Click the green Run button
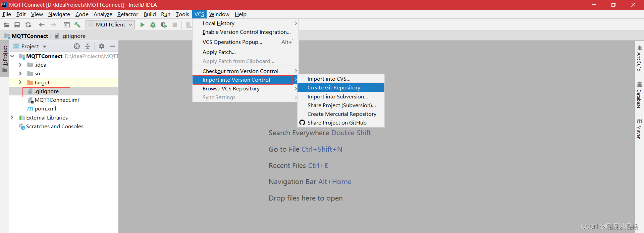 pyautogui.click(x=142, y=25)
